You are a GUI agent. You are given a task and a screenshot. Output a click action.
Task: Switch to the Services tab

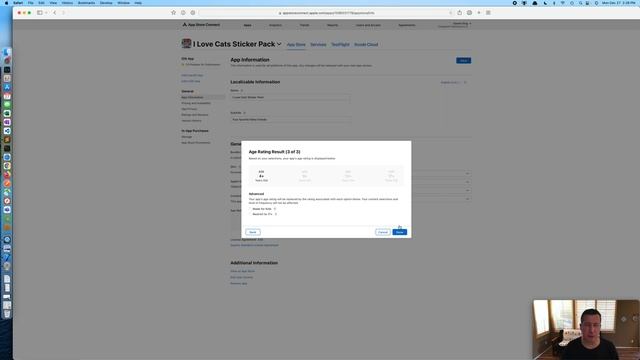(318, 44)
